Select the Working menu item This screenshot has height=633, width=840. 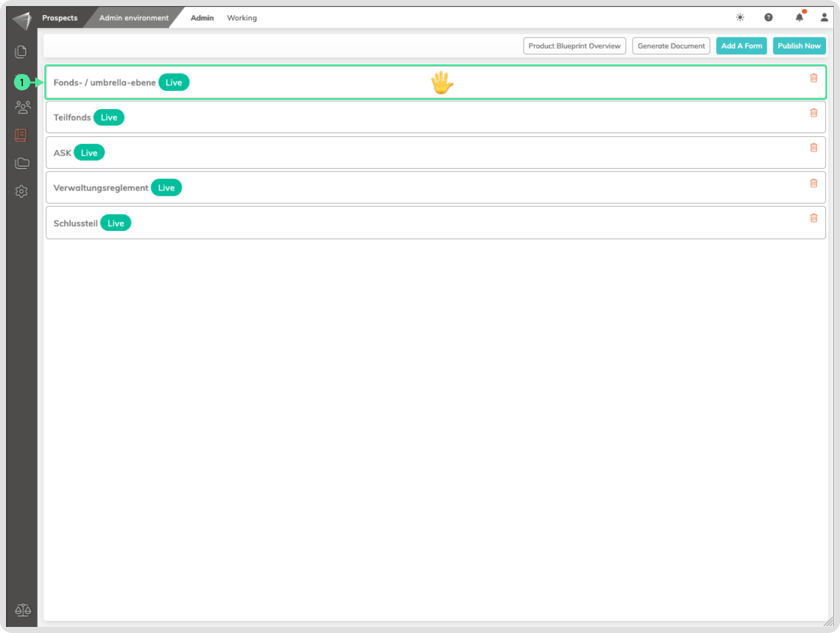[x=242, y=18]
